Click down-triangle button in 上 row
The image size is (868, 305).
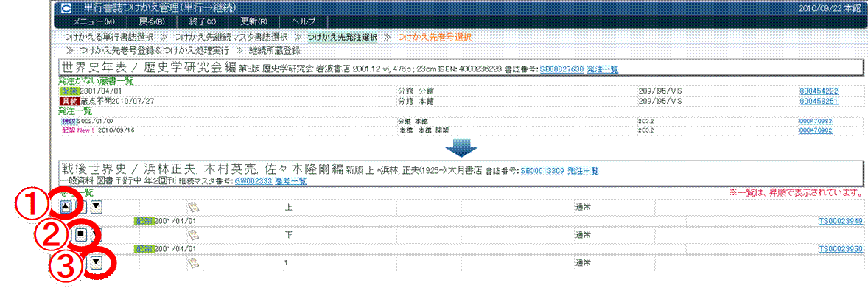pos(97,208)
